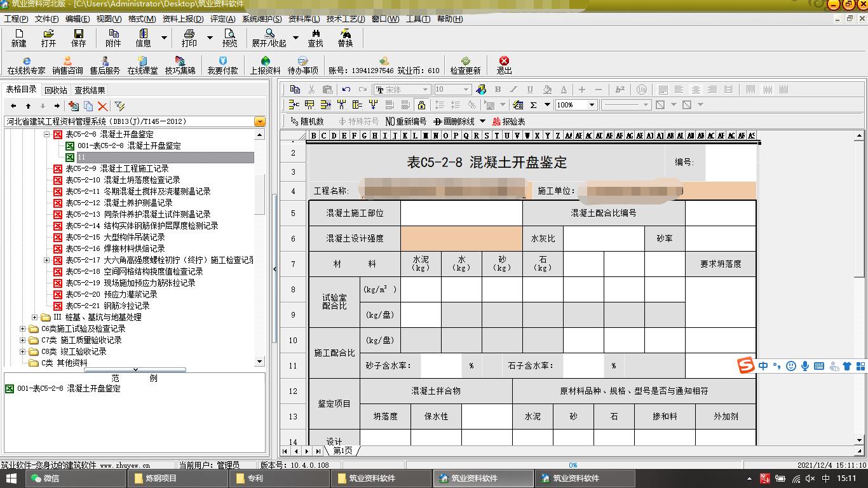Click the 随机数 button
Screen dimensions: 868x488
click(x=307, y=121)
